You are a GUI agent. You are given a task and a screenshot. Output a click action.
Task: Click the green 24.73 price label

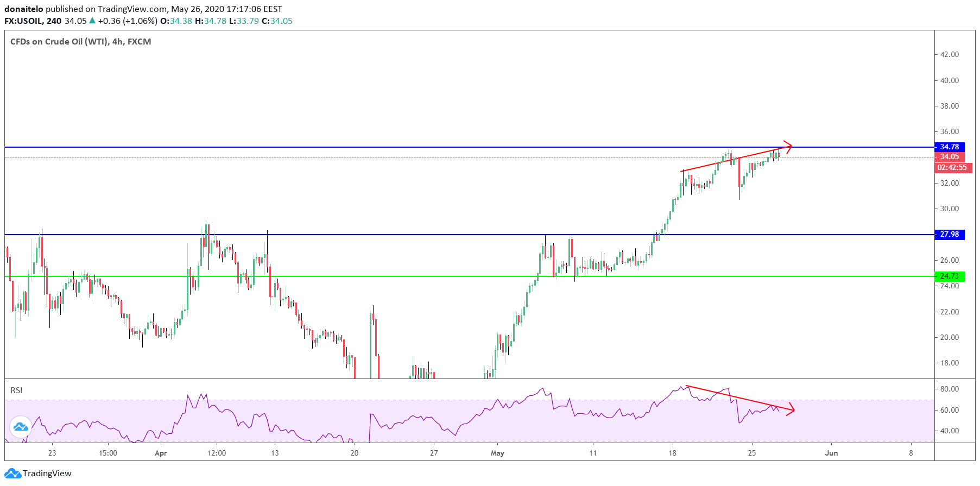(950, 276)
